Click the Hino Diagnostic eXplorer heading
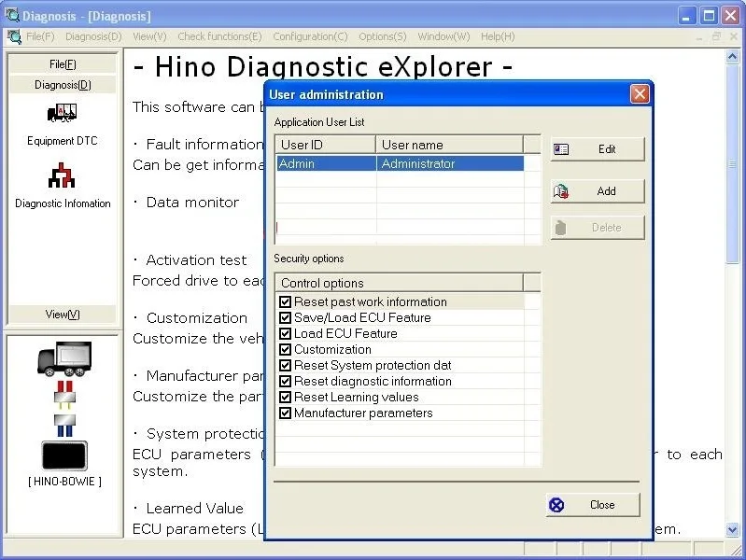746x560 pixels. pos(323,66)
